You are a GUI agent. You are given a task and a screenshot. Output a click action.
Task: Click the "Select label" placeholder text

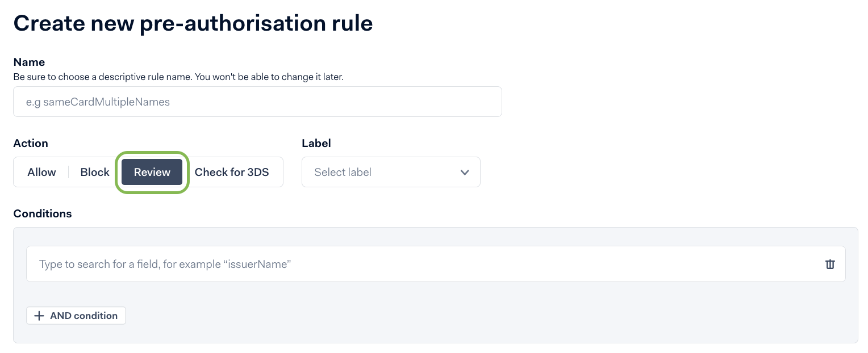click(343, 172)
